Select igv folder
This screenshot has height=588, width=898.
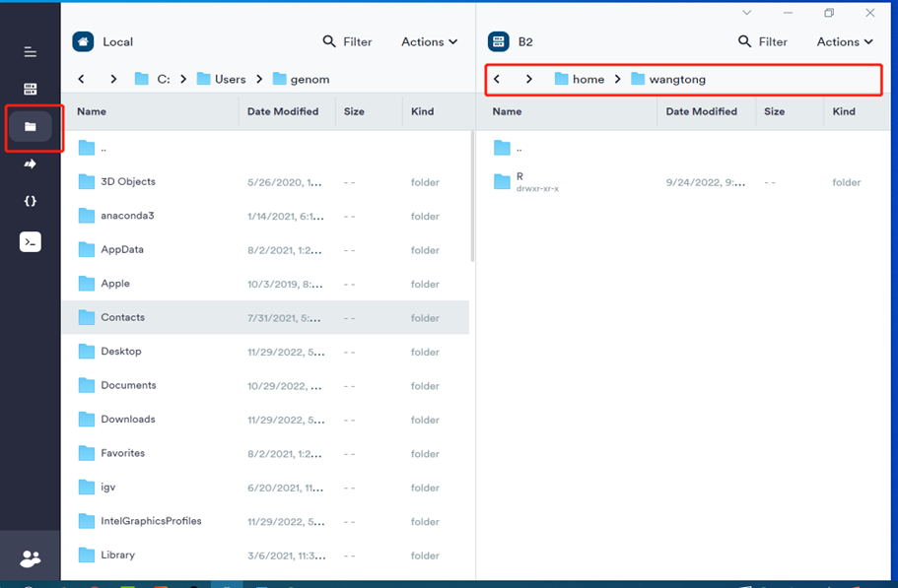tap(265, 488)
